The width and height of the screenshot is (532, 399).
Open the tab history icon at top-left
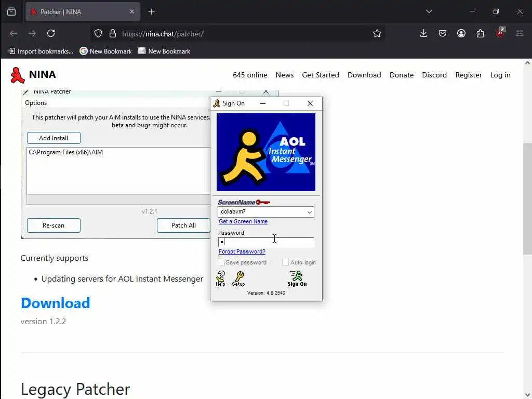click(11, 12)
